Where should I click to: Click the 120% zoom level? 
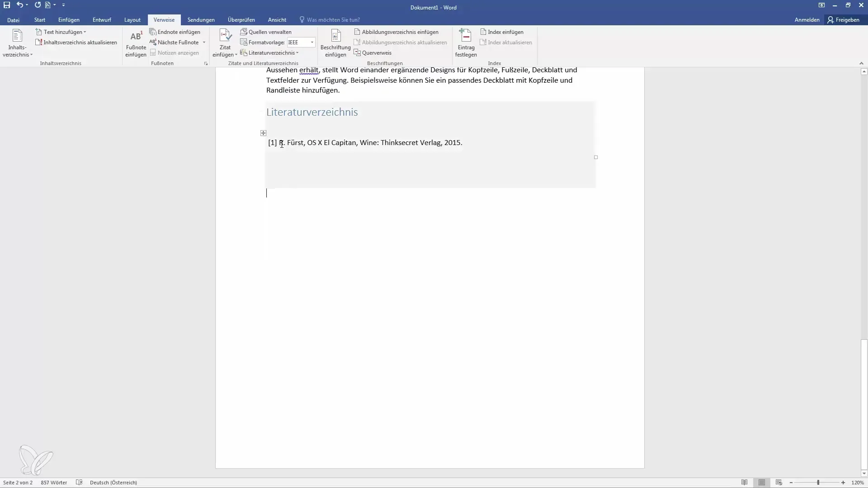click(858, 483)
